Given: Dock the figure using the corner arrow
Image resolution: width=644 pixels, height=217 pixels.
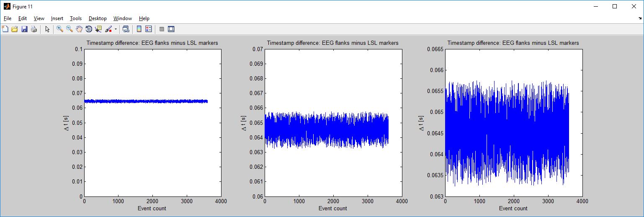Looking at the screenshot, I should (x=640, y=18).
